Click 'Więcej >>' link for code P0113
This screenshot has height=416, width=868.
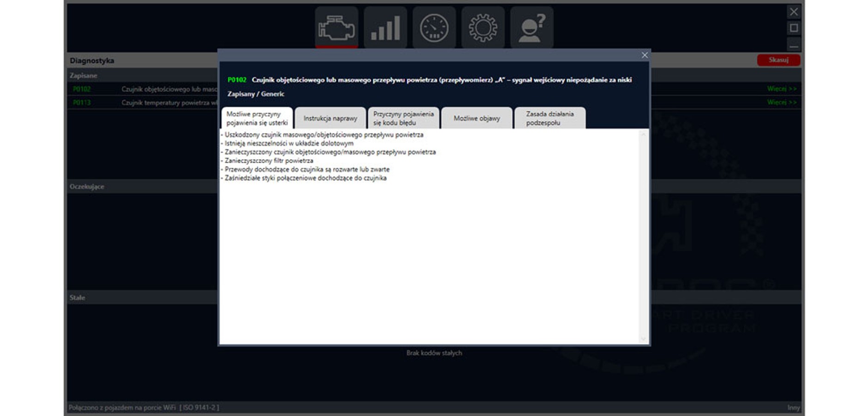click(782, 102)
